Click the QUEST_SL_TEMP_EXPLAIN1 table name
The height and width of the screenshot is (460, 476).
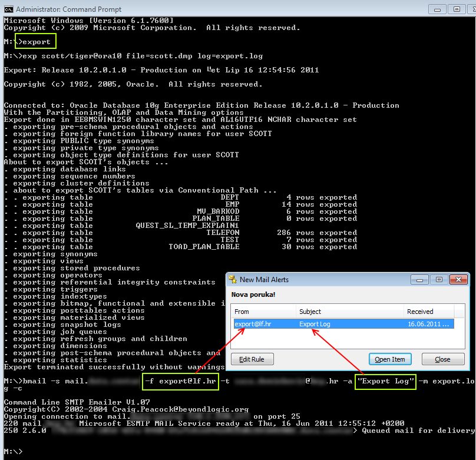coord(187,226)
